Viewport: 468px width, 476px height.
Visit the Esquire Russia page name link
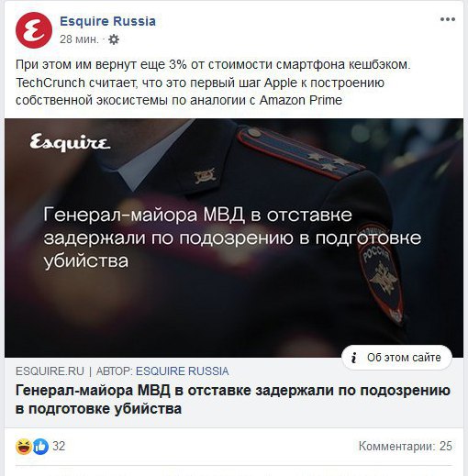107,21
